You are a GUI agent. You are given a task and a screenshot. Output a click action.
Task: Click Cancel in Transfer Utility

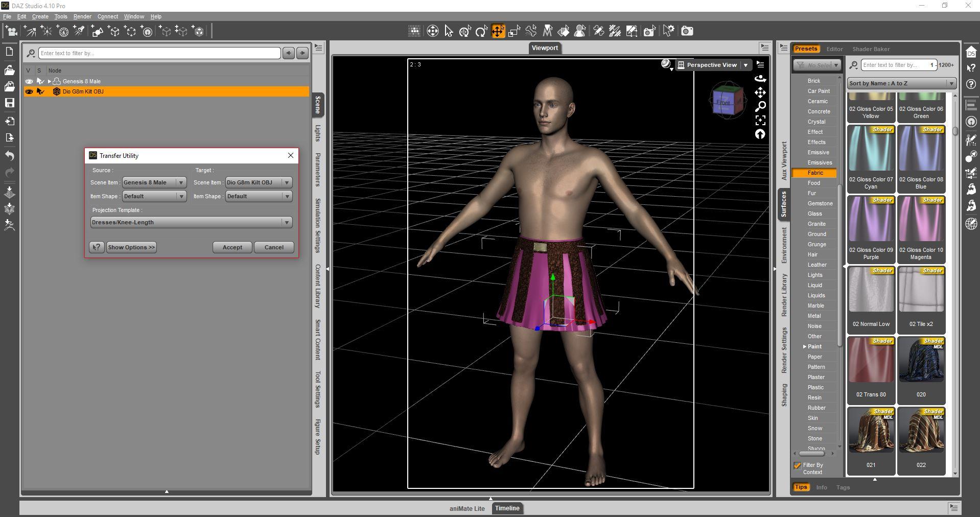(274, 247)
